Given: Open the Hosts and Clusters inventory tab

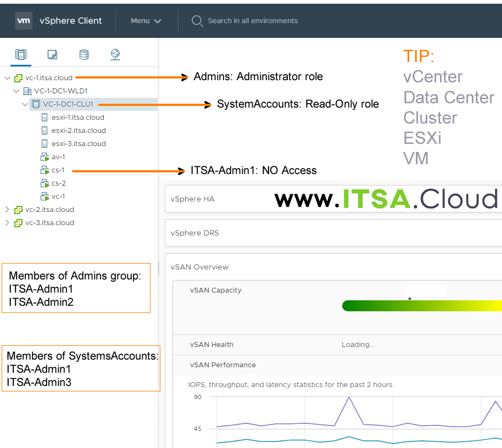Looking at the screenshot, I should [21, 54].
